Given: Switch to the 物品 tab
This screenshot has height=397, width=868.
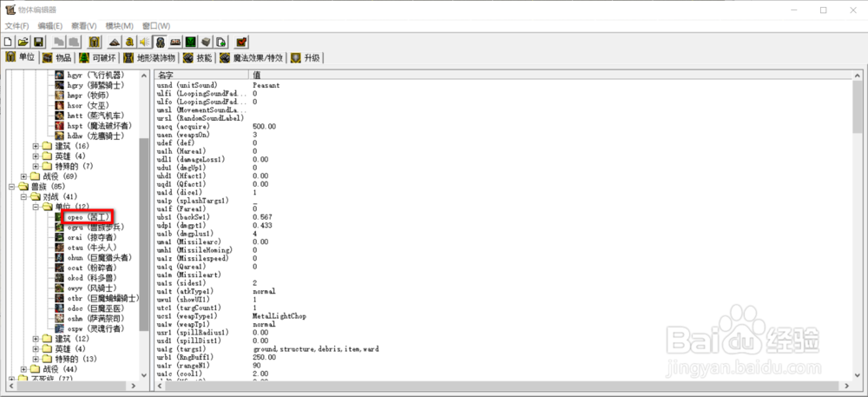Looking at the screenshot, I should (57, 57).
